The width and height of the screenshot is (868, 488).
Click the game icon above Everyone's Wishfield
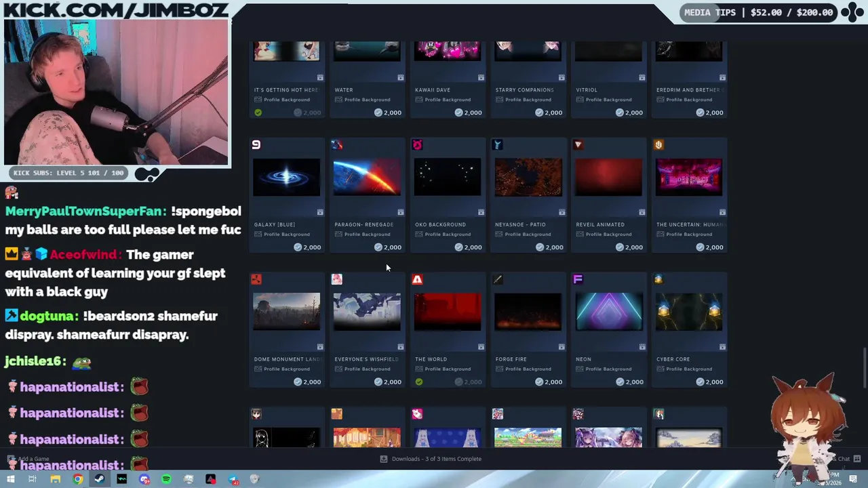(x=337, y=279)
